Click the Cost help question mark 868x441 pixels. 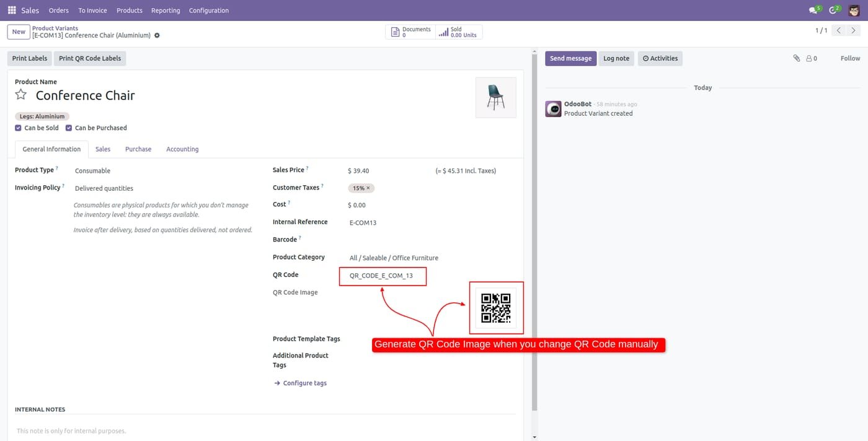coord(289,203)
